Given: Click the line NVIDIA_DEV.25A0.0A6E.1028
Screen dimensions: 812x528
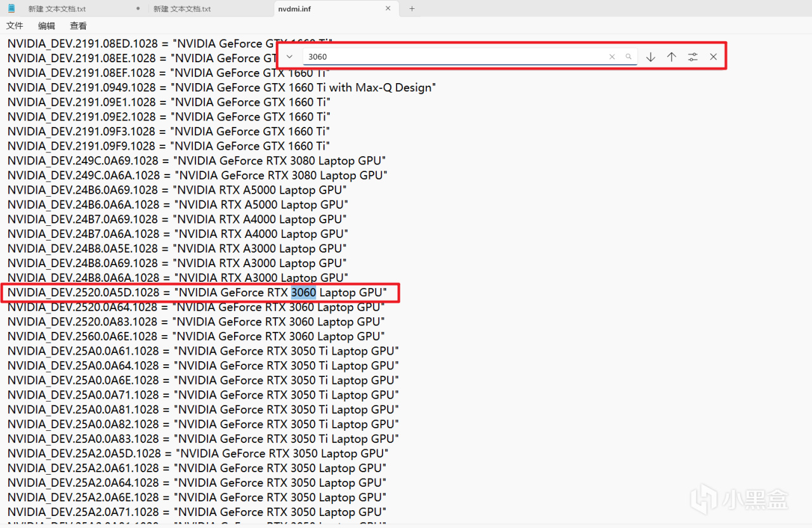Looking at the screenshot, I should [x=203, y=380].
